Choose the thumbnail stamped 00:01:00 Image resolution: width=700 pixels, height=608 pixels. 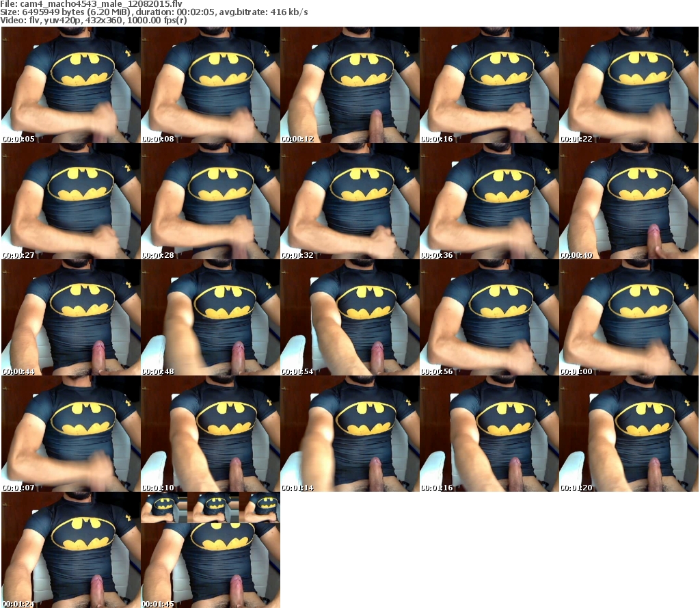coord(629,317)
